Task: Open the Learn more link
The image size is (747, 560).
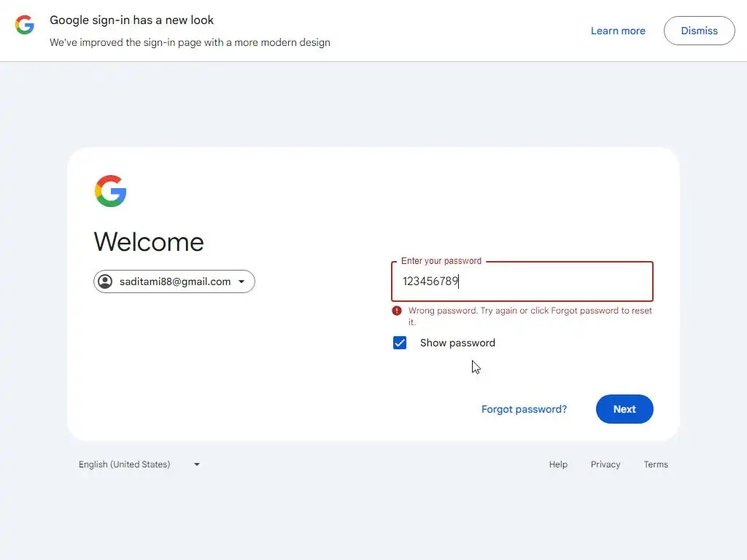Action: (618, 31)
